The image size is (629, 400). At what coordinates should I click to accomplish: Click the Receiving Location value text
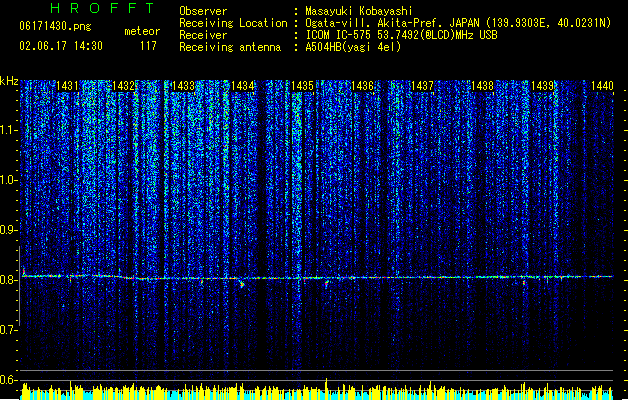pos(458,23)
